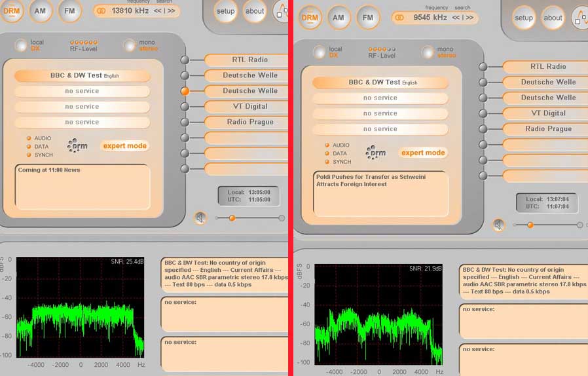Select Radio Prague preset in 9545 kHz panel
Viewport: 588px width, 376px height.
coord(545,128)
